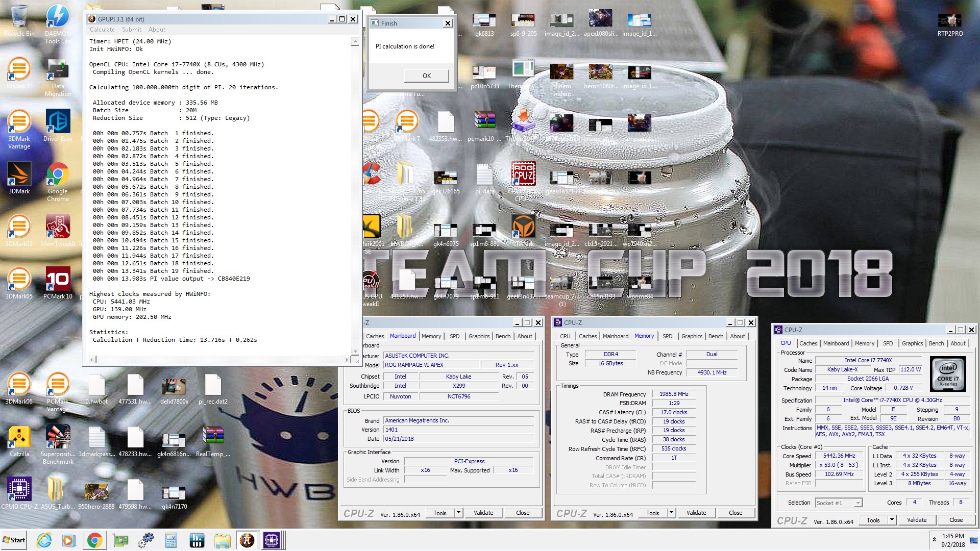Viewport: 980px width, 551px height.
Task: Open Windows Media Player taskbar icon
Action: pos(69,540)
